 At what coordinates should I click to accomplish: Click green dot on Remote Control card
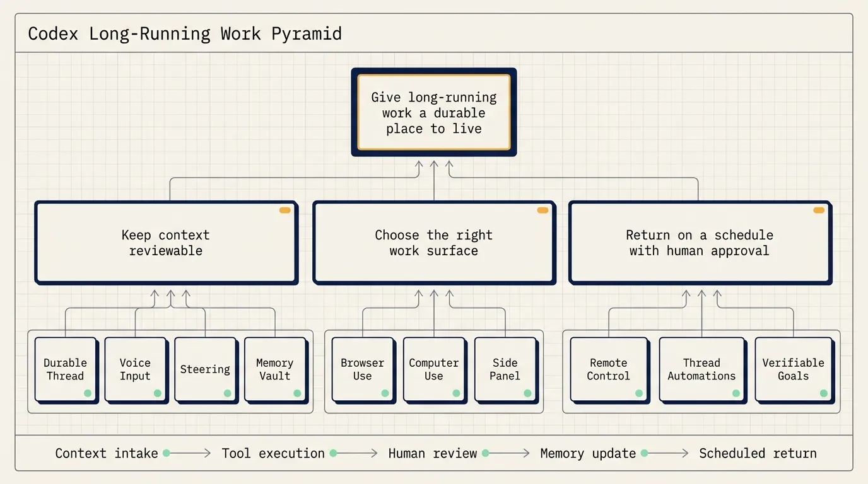[x=639, y=393]
